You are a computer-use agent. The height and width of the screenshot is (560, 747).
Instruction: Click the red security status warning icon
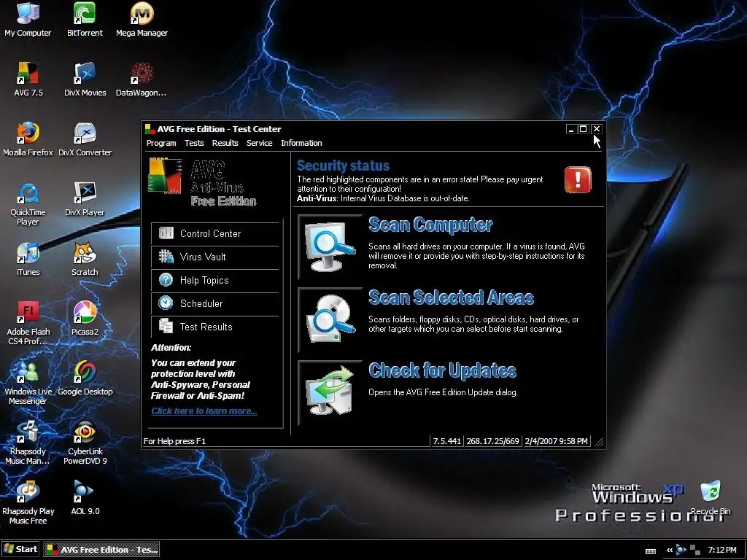pyautogui.click(x=578, y=179)
